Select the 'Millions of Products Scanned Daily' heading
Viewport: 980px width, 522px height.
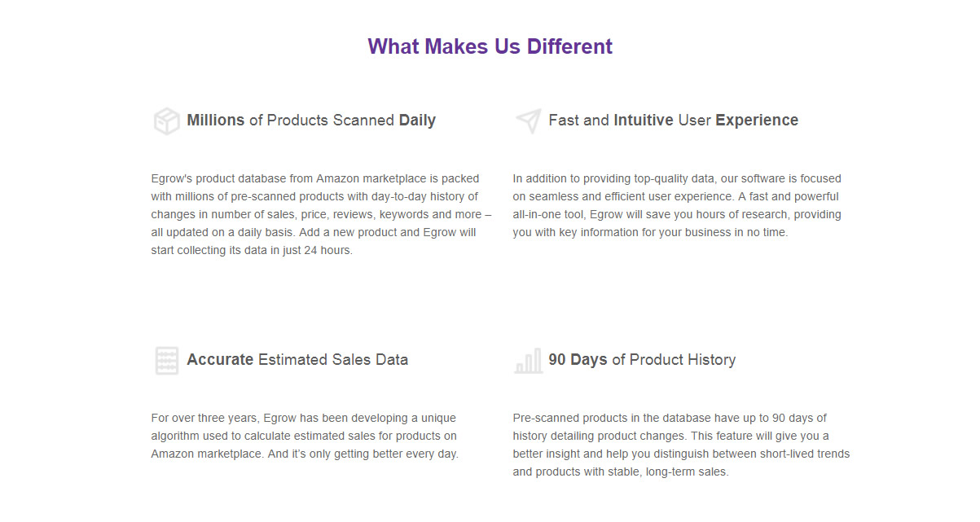click(311, 121)
